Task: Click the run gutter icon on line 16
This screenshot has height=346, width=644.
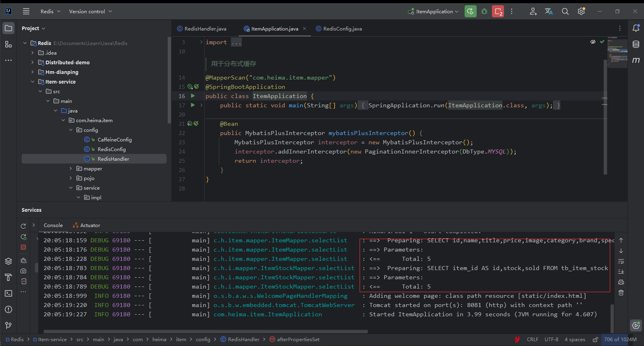Action: pyautogui.click(x=193, y=96)
